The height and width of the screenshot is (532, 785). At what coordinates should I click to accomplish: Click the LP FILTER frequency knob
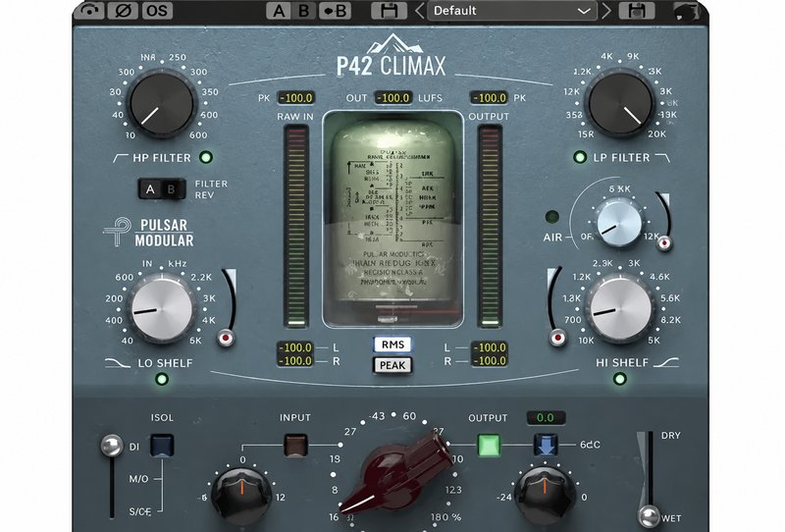coord(621,104)
